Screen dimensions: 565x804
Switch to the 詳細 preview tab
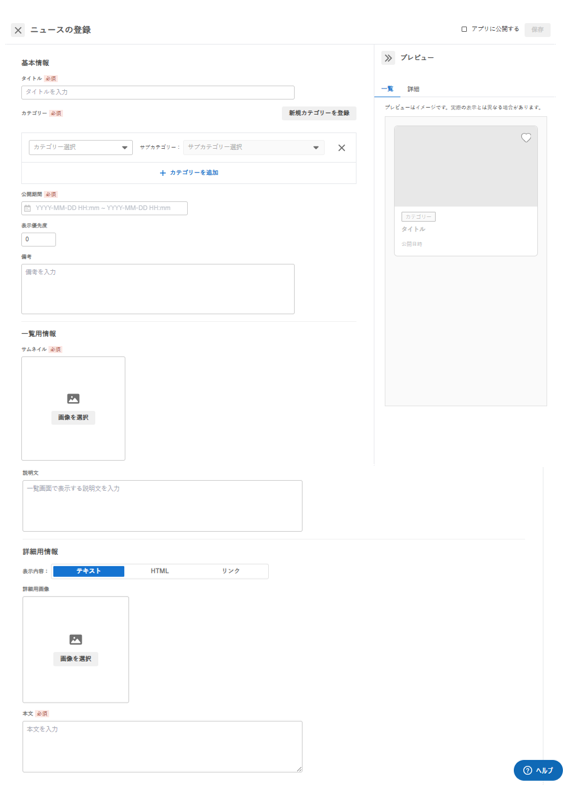tap(413, 89)
